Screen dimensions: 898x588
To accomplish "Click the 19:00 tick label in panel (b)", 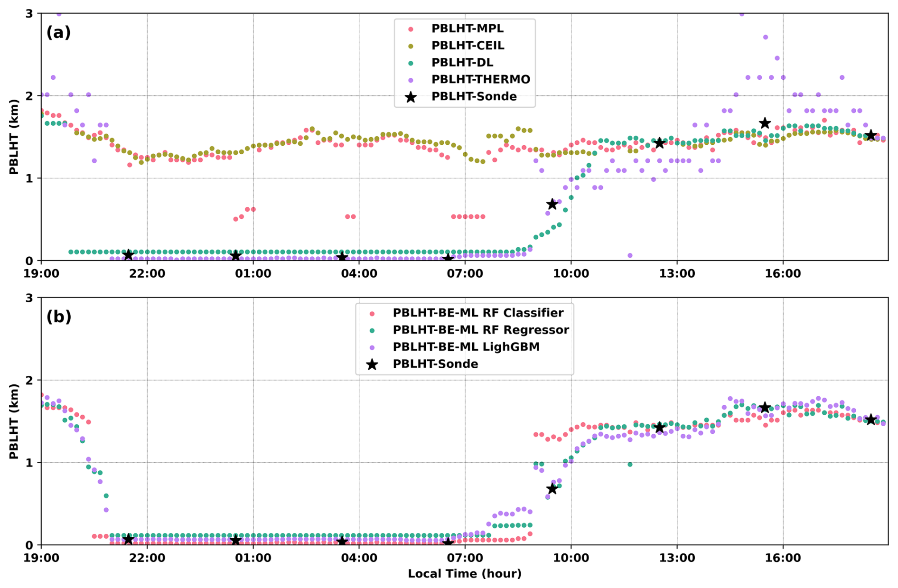I will [x=41, y=558].
